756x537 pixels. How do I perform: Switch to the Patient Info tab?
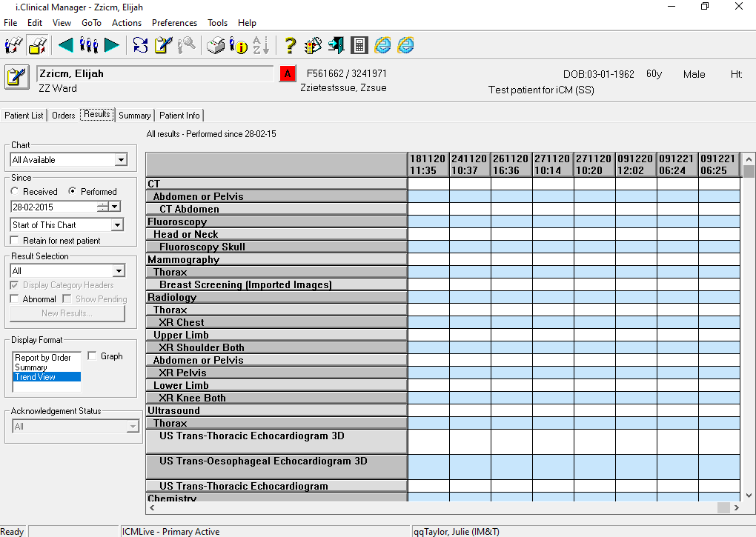coord(179,115)
